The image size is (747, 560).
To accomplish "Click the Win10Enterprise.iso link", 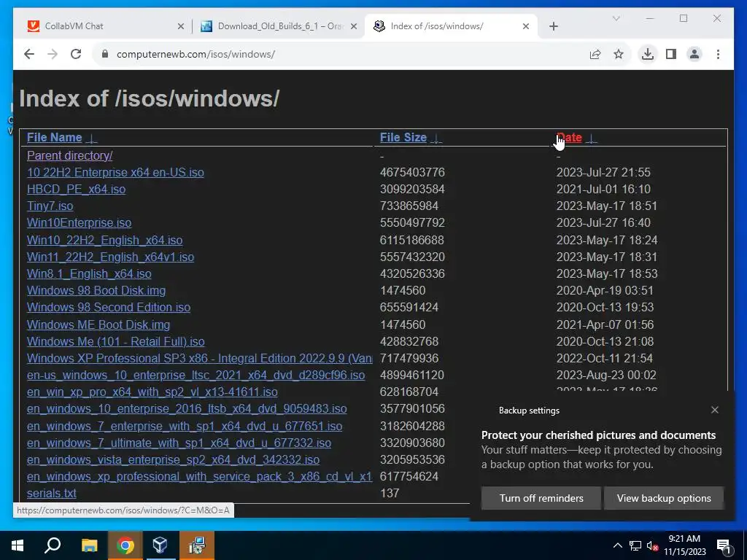I will [x=79, y=223].
